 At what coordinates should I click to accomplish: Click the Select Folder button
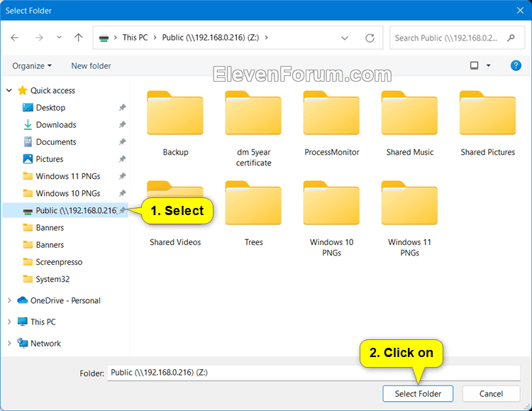coord(418,394)
